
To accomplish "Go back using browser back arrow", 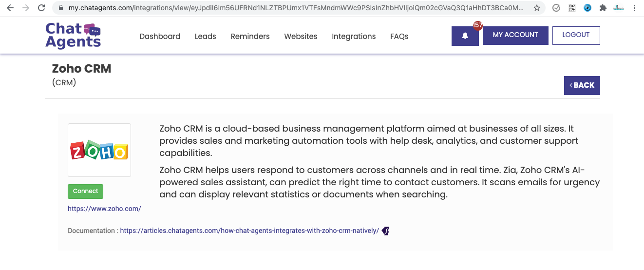I will (10, 8).
